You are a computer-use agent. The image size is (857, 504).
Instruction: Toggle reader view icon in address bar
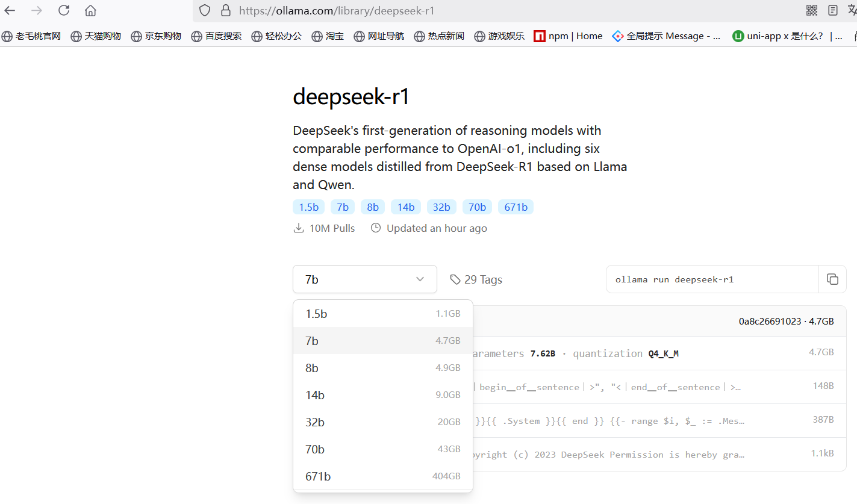[833, 10]
